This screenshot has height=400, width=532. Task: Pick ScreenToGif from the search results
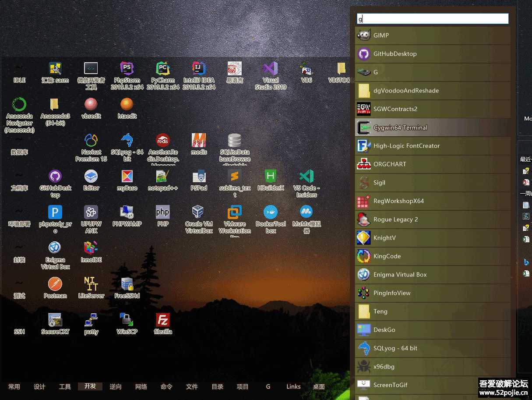click(x=433, y=385)
